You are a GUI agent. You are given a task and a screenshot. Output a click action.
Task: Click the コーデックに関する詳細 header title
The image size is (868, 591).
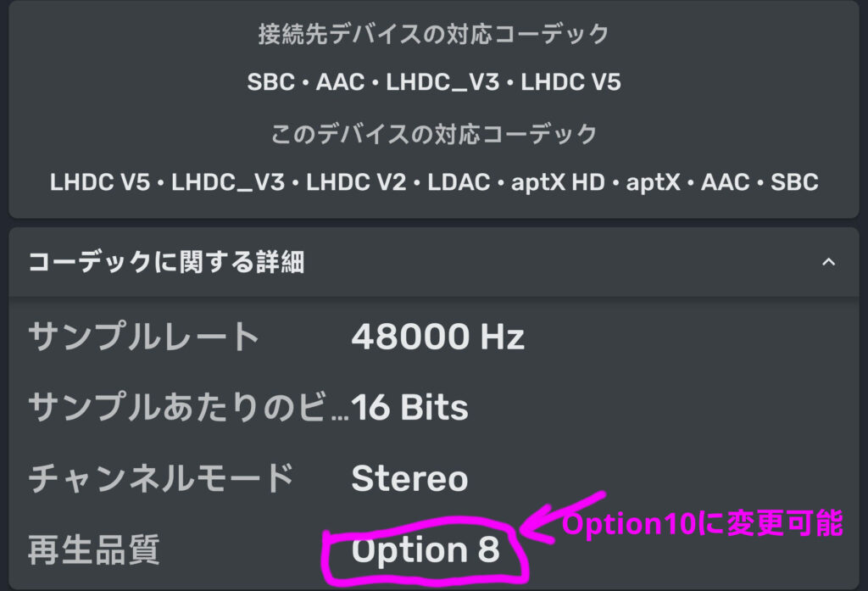[x=166, y=263]
